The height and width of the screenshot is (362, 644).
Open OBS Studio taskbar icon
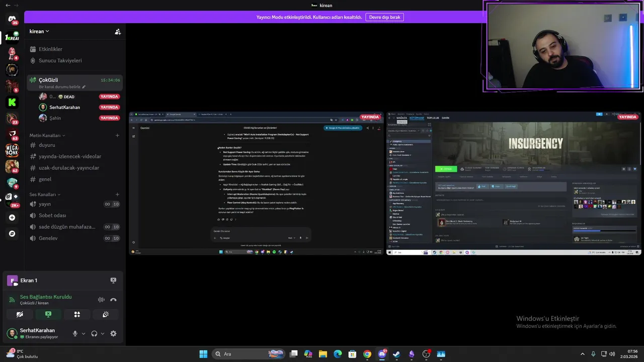[x=426, y=354]
